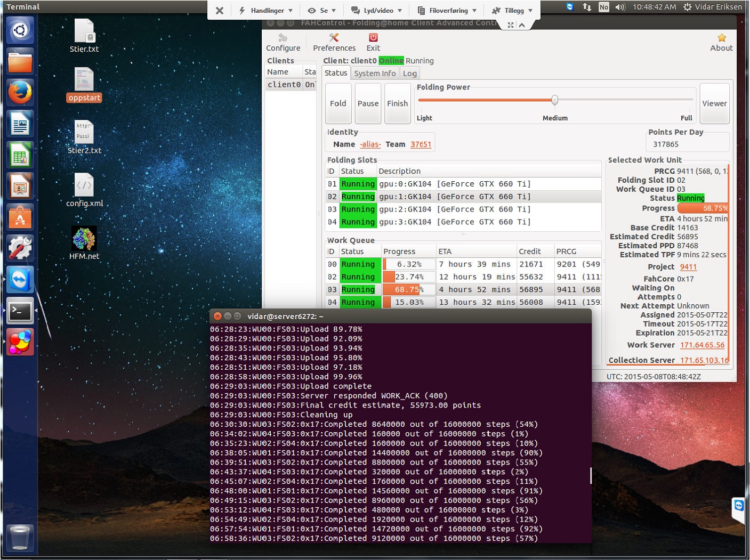Open Preferences in FAHControl toolbar
Viewport: 750px width, 560px height.
334,43
